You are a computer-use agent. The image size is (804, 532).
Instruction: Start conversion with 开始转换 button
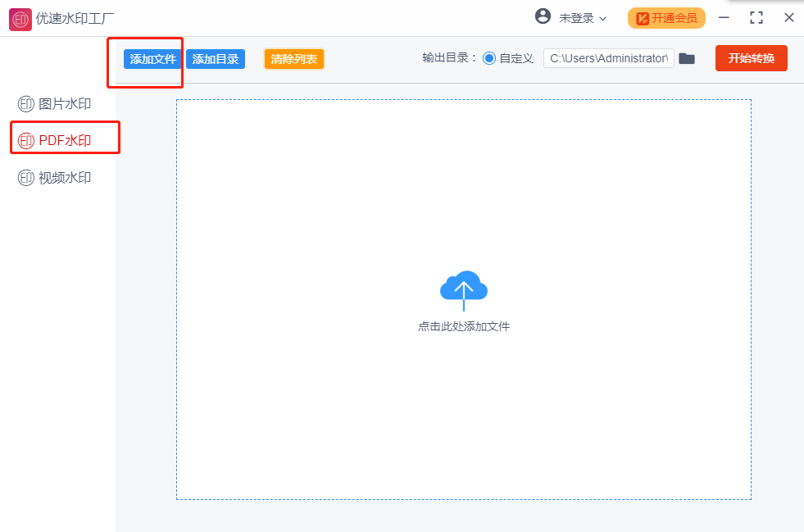[x=752, y=58]
